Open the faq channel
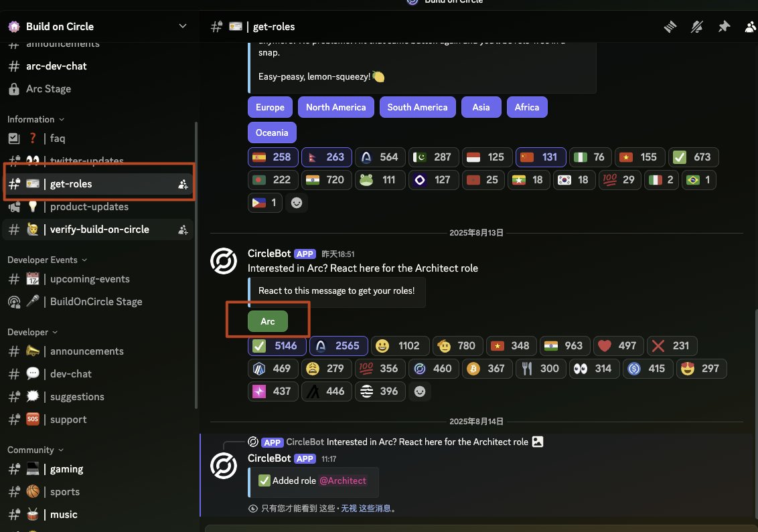 coord(98,139)
